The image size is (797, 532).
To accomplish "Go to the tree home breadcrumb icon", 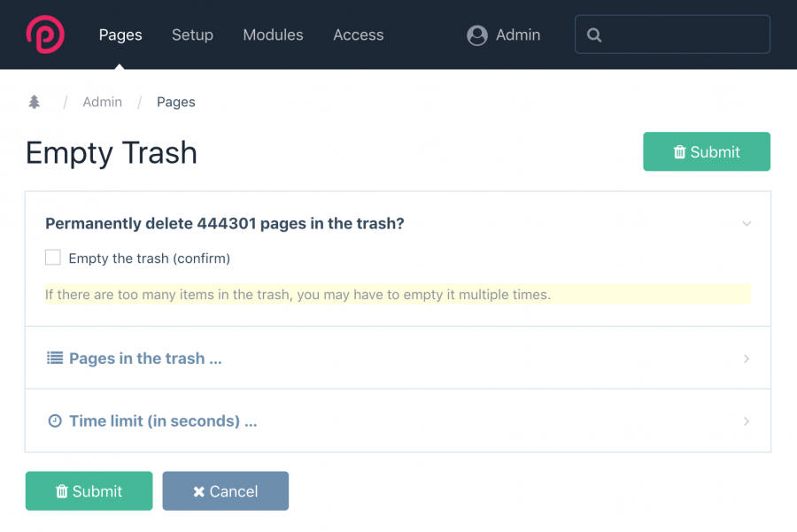I will pyautogui.click(x=34, y=102).
